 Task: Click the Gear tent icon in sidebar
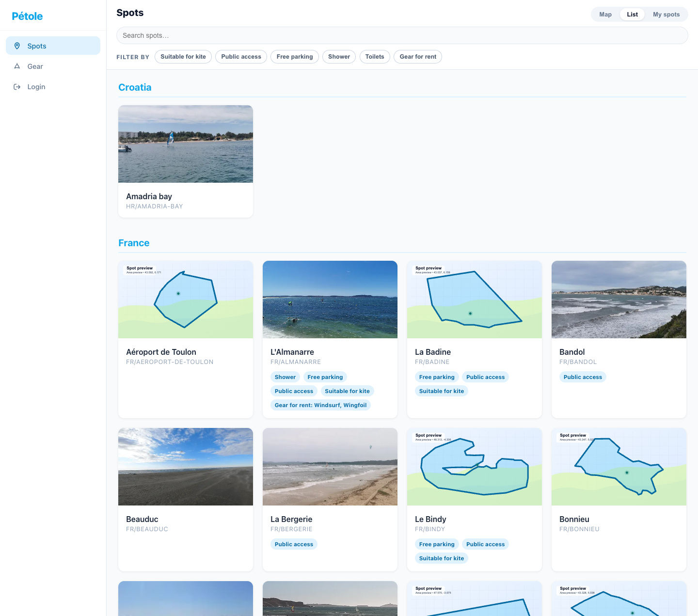(17, 66)
